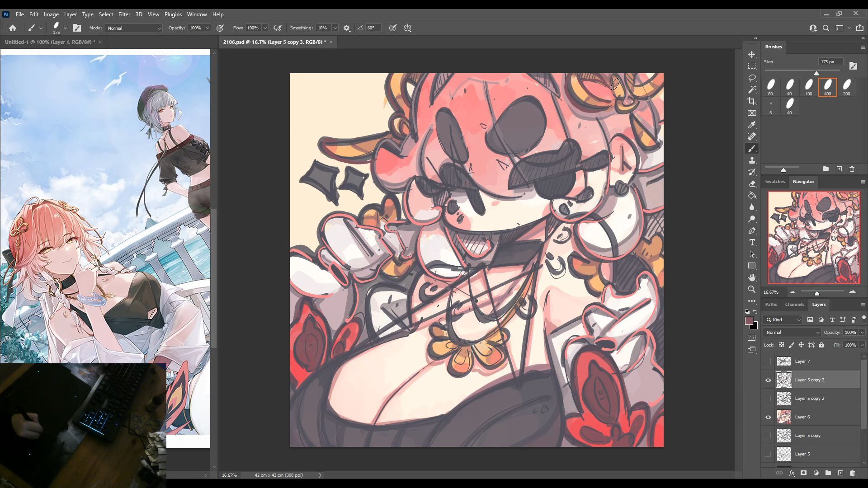868x488 pixels.
Task: Open the brush preset picker arrow
Action: tap(66, 28)
